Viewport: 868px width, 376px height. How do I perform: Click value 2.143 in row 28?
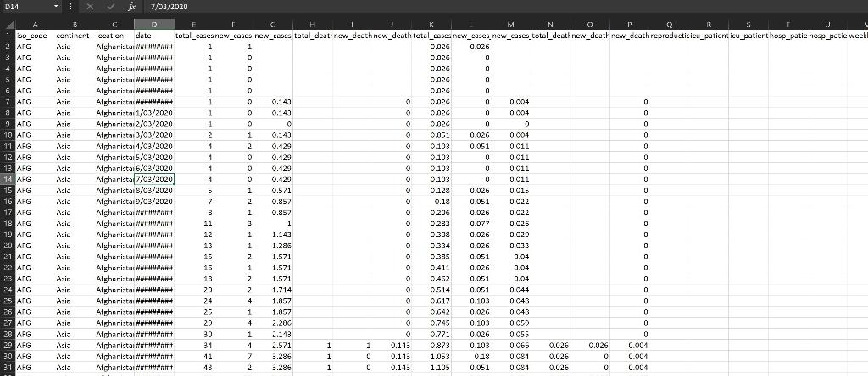click(273, 334)
